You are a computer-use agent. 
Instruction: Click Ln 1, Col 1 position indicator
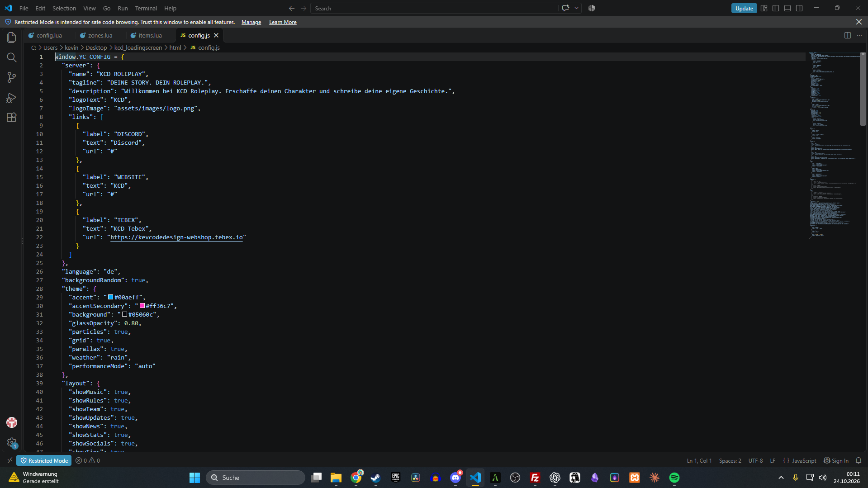coord(699,460)
